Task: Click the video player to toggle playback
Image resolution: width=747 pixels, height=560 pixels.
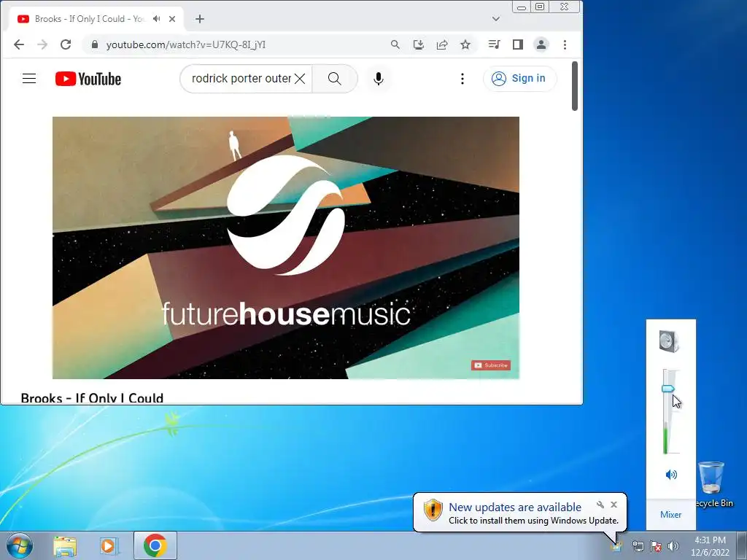Action: (x=286, y=248)
